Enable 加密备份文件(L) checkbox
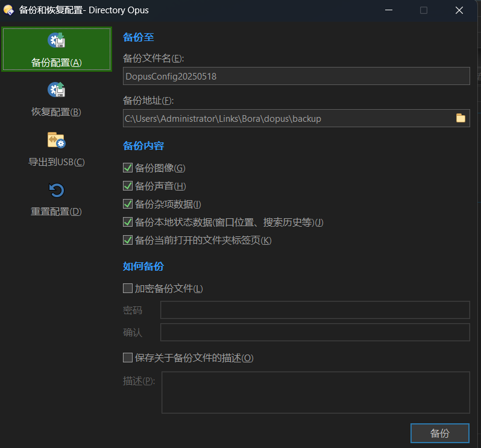Viewport: 481px width, 448px height. 128,288
